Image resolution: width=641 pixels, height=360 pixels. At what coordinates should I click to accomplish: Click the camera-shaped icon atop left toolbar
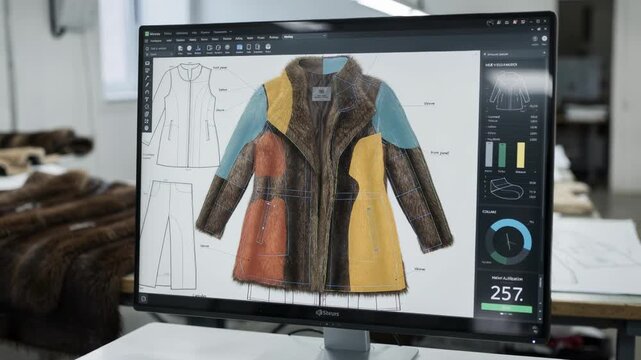(147, 63)
